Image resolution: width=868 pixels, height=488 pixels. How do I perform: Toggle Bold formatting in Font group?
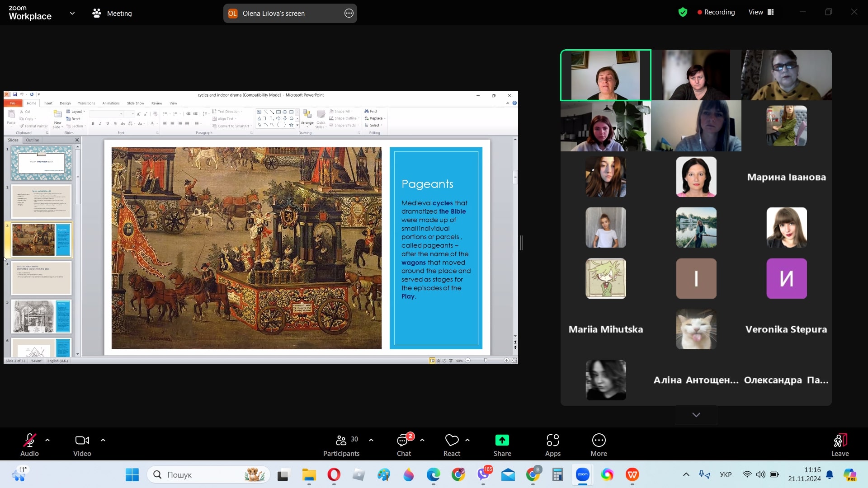(93, 123)
